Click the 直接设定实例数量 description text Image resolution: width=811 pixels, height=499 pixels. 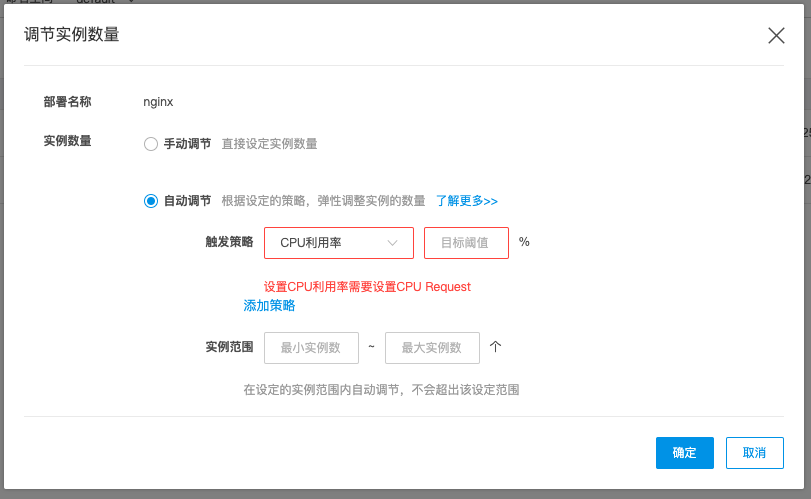[269, 144]
